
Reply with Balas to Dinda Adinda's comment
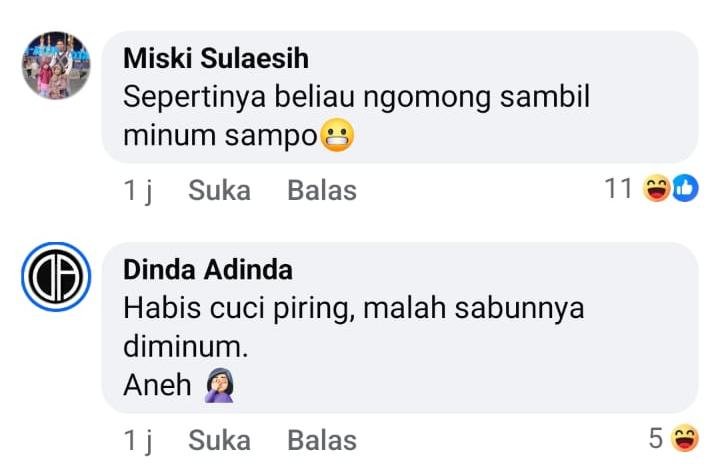pos(322,439)
